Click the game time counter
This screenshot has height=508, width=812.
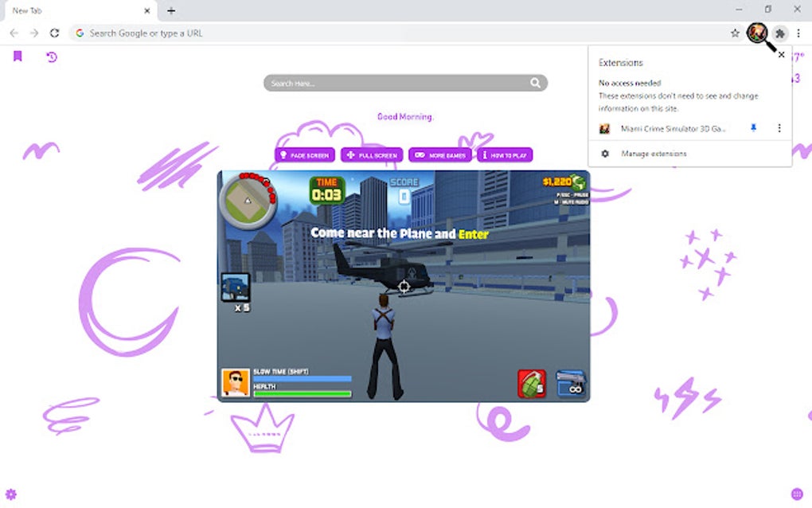(x=326, y=190)
